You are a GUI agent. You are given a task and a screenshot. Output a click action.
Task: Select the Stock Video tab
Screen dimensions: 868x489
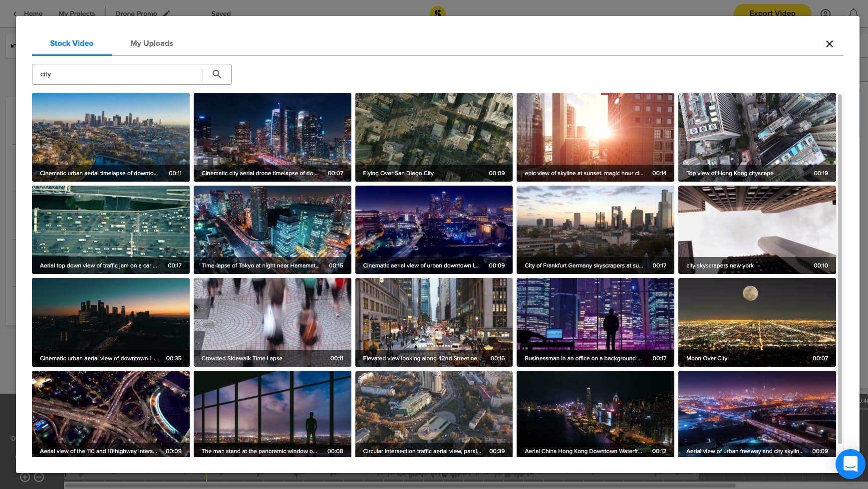click(x=71, y=43)
